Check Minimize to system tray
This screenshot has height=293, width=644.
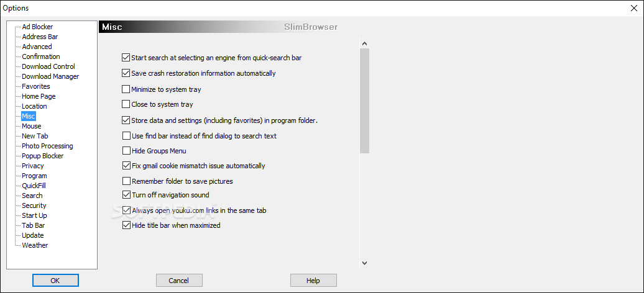pyautogui.click(x=126, y=89)
